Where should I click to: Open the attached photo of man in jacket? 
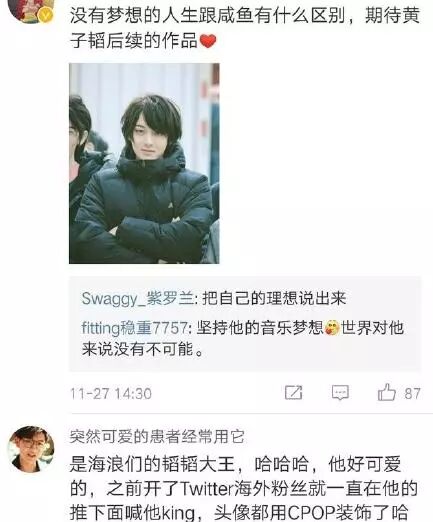pos(144,163)
